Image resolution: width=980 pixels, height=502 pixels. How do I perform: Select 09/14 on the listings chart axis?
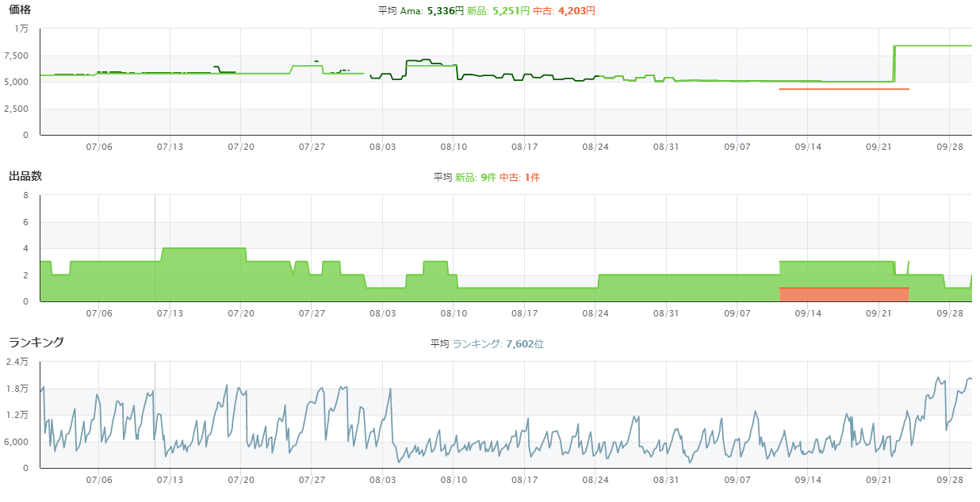(808, 313)
